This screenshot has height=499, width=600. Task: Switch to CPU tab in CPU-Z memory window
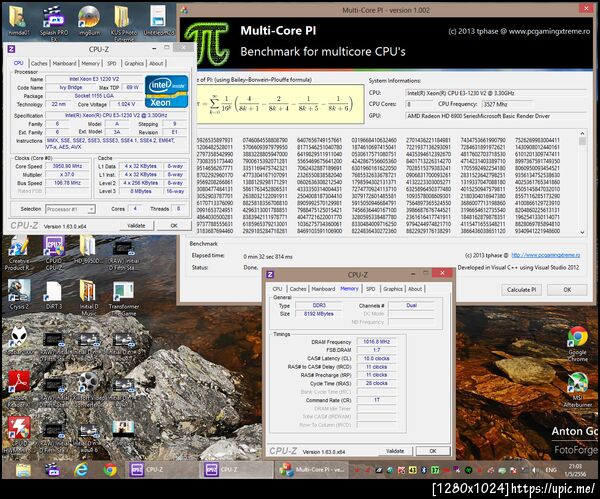tap(277, 289)
